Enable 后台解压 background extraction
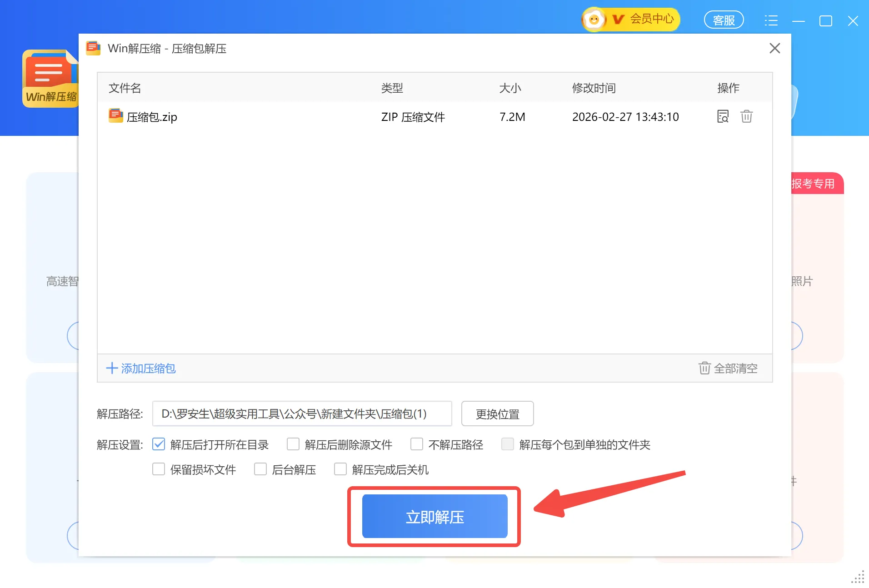The width and height of the screenshot is (869, 588). tap(260, 469)
